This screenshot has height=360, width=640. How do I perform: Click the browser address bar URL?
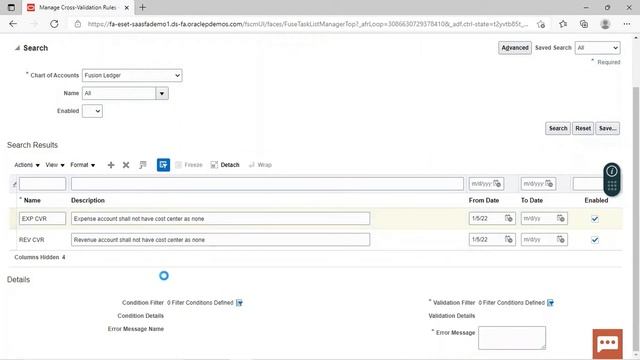308,24
